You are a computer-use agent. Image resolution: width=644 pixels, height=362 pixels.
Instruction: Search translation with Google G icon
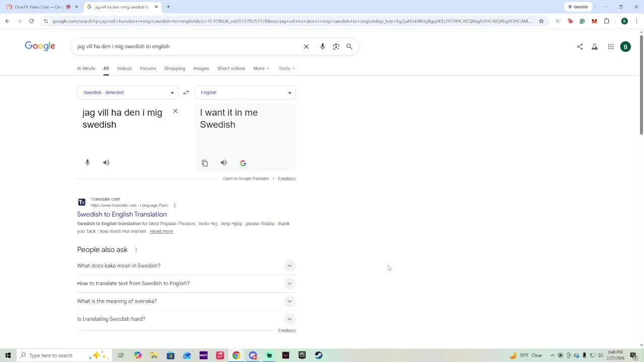click(243, 163)
